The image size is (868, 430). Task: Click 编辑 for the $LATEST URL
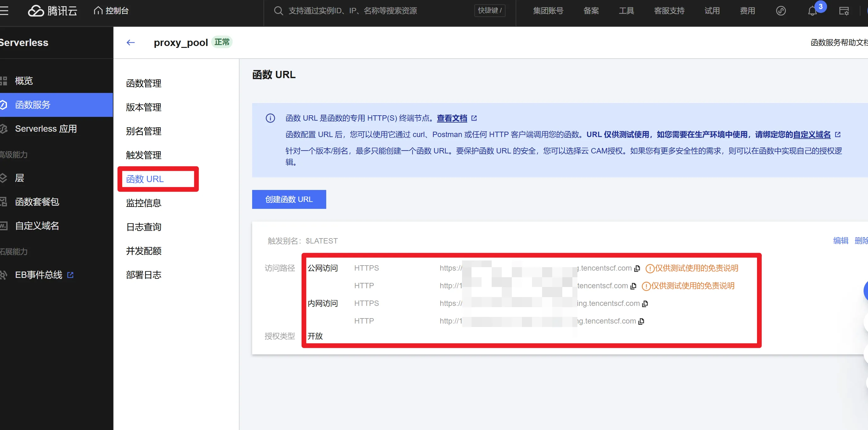(x=840, y=240)
